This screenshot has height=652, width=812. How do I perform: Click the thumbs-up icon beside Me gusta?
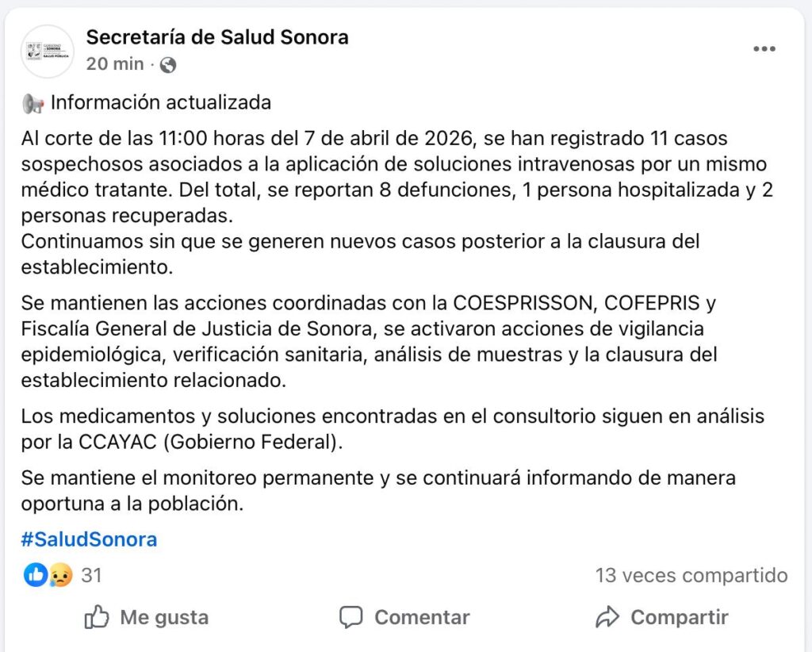pos(97,617)
